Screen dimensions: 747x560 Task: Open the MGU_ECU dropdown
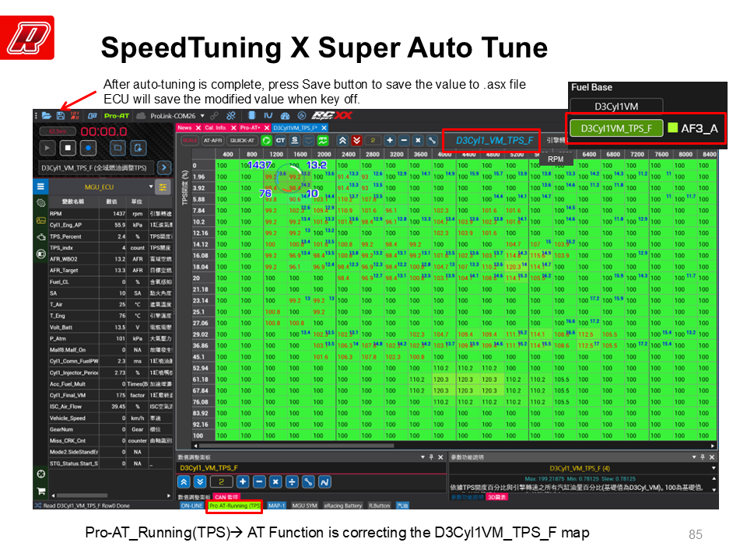(x=150, y=187)
